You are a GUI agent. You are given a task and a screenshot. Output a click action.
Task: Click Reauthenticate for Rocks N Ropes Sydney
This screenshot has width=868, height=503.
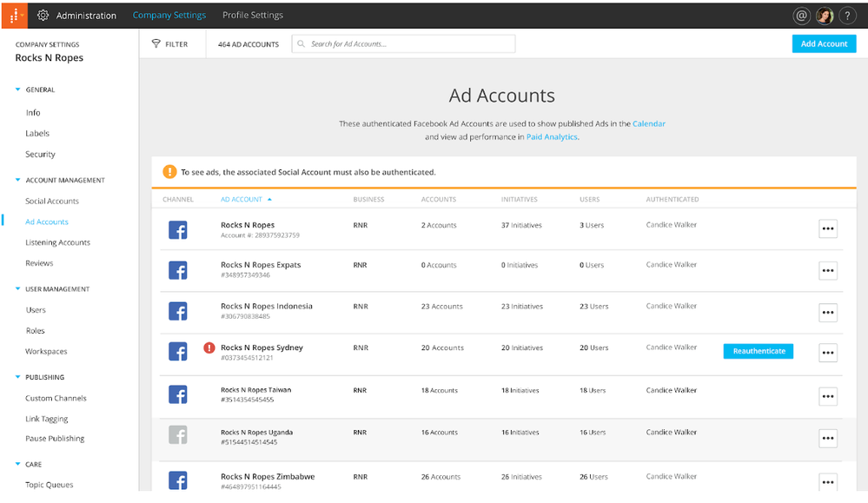[759, 351]
